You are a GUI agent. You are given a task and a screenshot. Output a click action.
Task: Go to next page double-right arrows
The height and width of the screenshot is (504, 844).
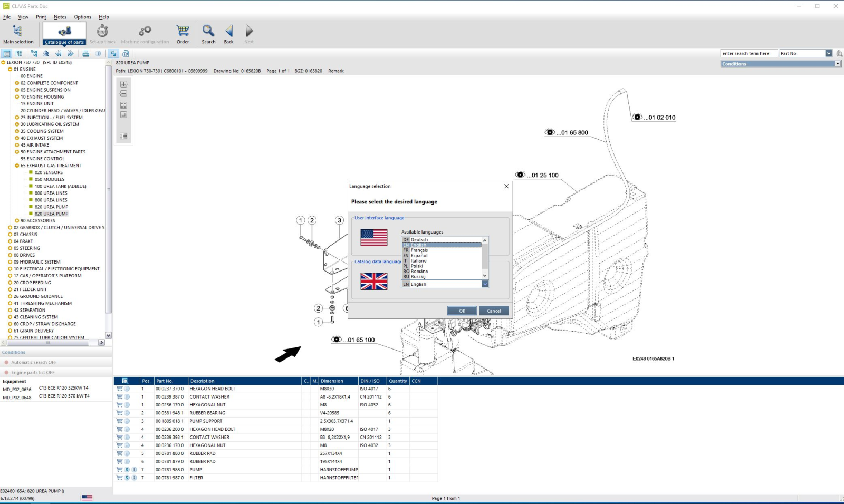coord(70,53)
